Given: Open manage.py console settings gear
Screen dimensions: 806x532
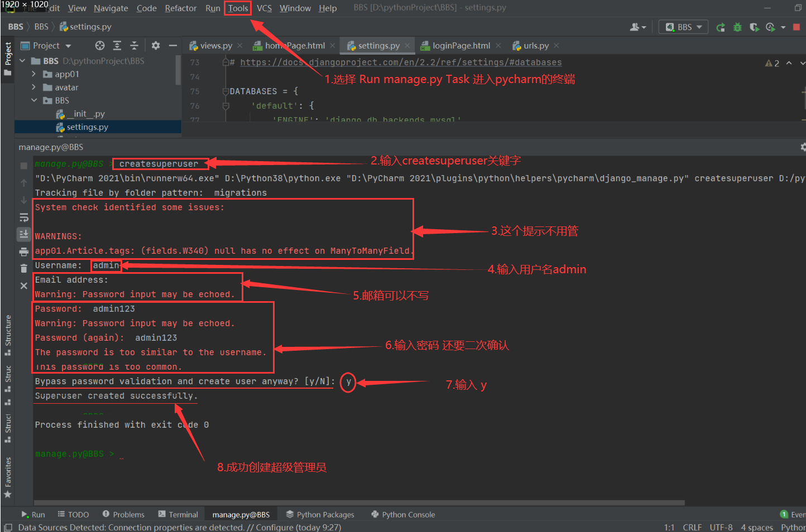Looking at the screenshot, I should pos(803,147).
